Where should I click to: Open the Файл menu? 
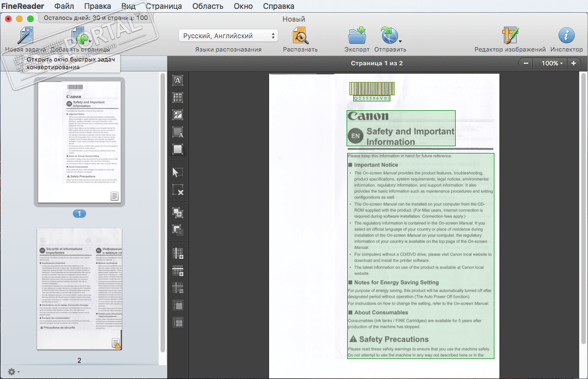(x=64, y=6)
